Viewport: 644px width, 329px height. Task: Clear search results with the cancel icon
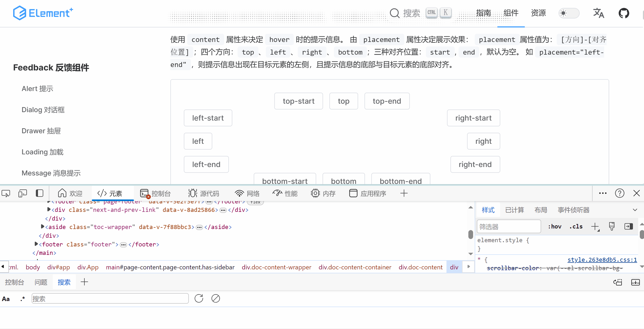pos(215,298)
